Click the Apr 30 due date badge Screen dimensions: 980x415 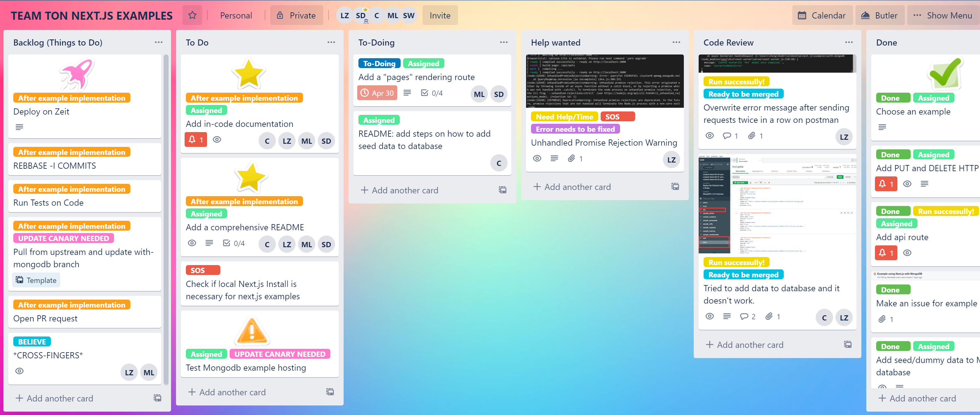[377, 93]
